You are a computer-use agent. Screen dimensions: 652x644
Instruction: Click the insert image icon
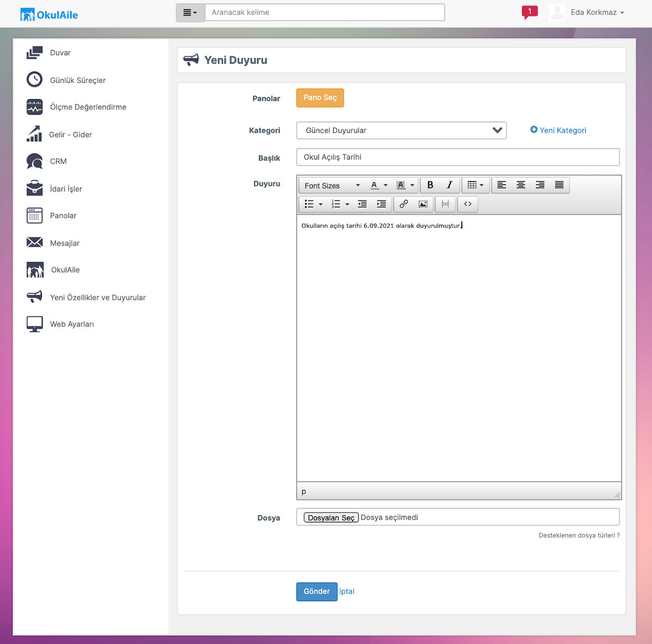[x=423, y=204]
